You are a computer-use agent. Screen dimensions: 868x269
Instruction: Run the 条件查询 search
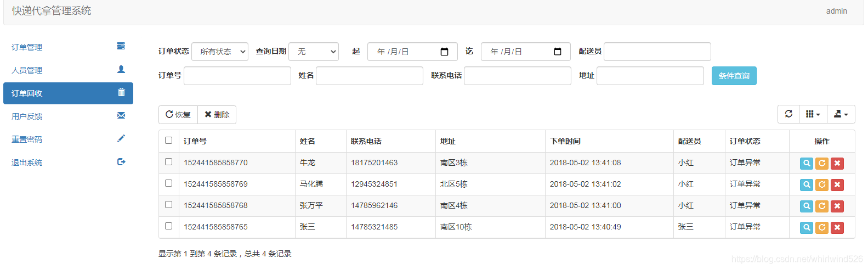[734, 76]
